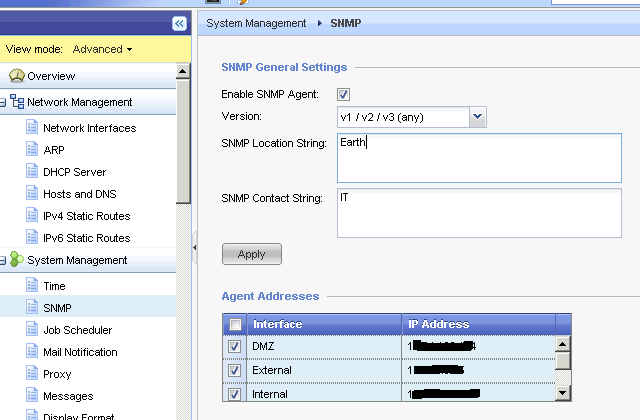Sort by Interface column header
640x420 pixels.
click(324, 324)
